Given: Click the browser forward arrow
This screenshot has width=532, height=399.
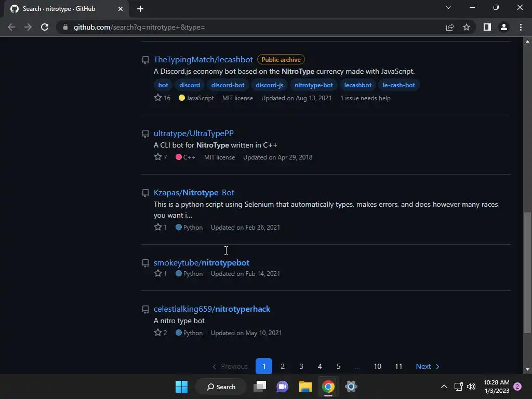Looking at the screenshot, I should point(28,27).
